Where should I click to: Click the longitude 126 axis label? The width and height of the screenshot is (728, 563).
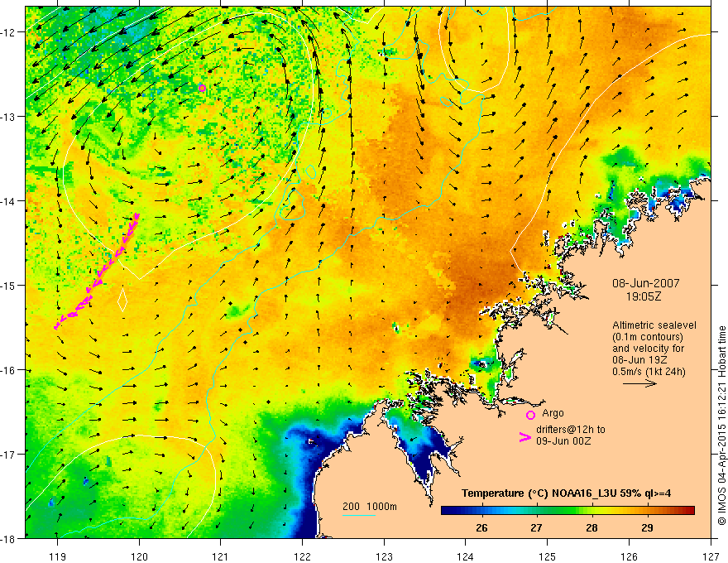(x=629, y=556)
